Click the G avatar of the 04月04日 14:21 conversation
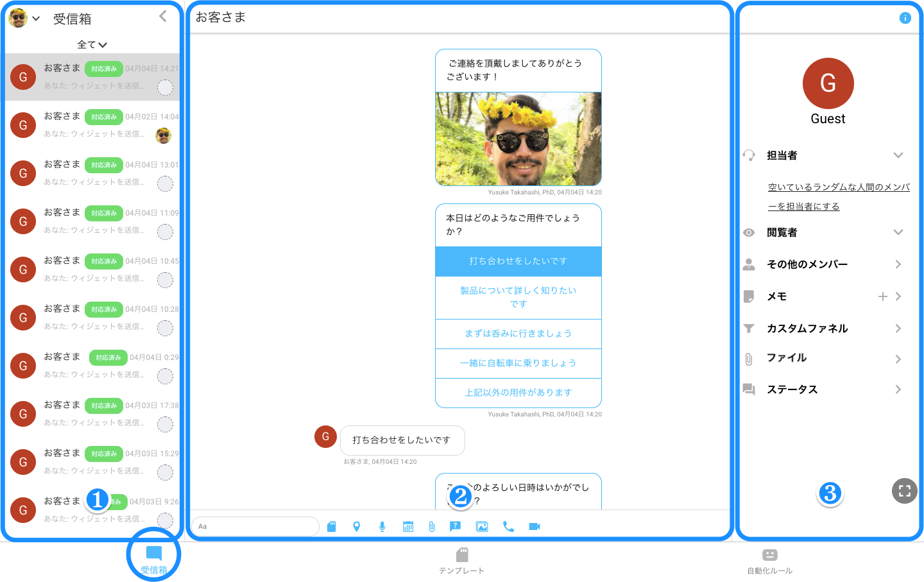This screenshot has height=582, width=924. (23, 77)
